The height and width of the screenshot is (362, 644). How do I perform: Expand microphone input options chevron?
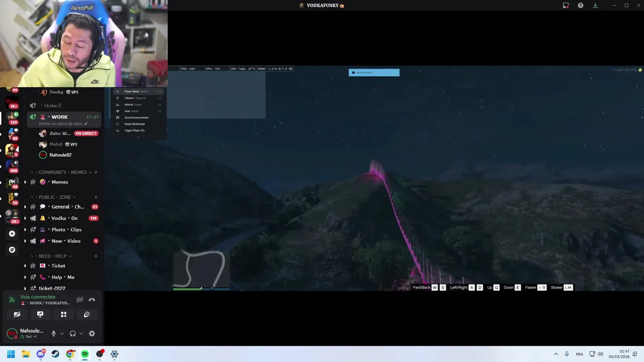point(62,333)
